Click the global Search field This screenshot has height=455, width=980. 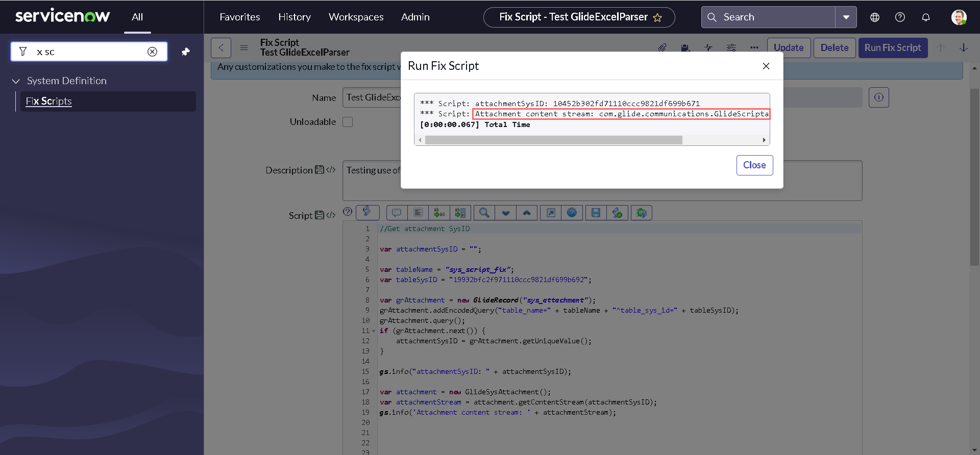click(768, 17)
